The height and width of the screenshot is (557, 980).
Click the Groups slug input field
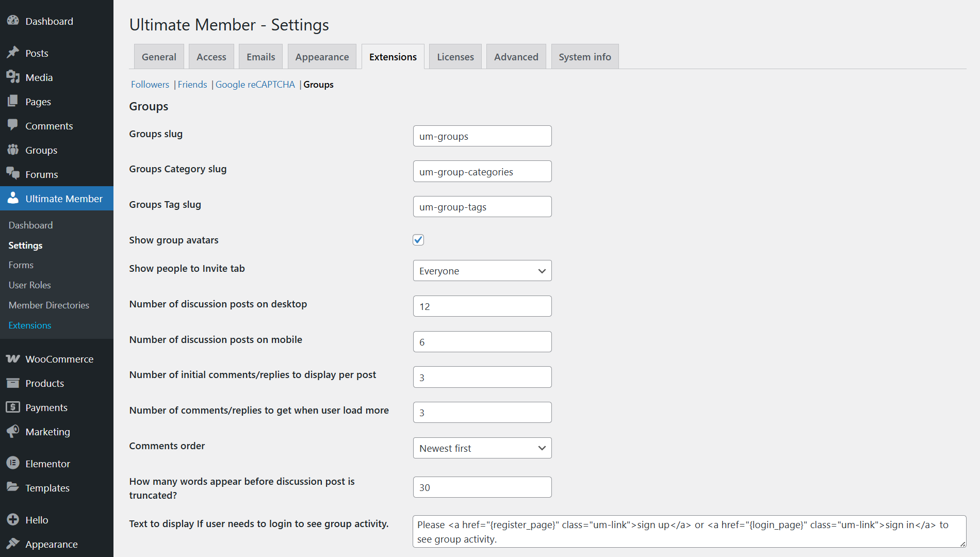point(482,136)
